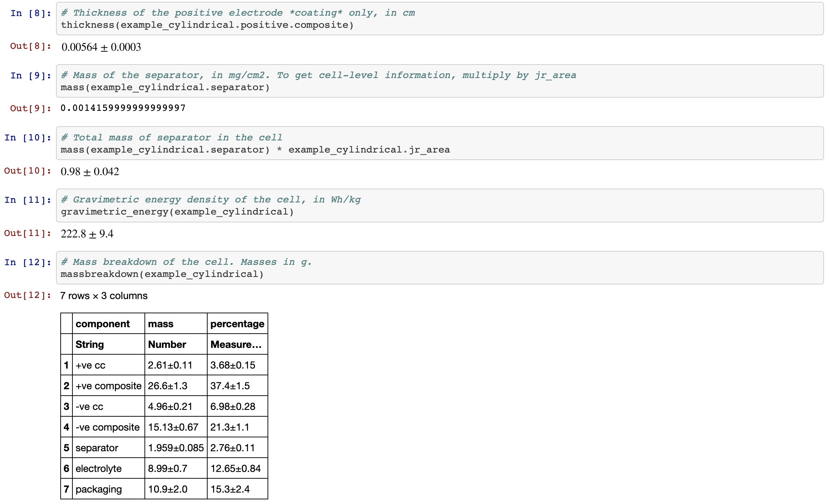The height and width of the screenshot is (504, 829).
Task: Select percentage value 15.3±2.4
Action: click(x=238, y=489)
